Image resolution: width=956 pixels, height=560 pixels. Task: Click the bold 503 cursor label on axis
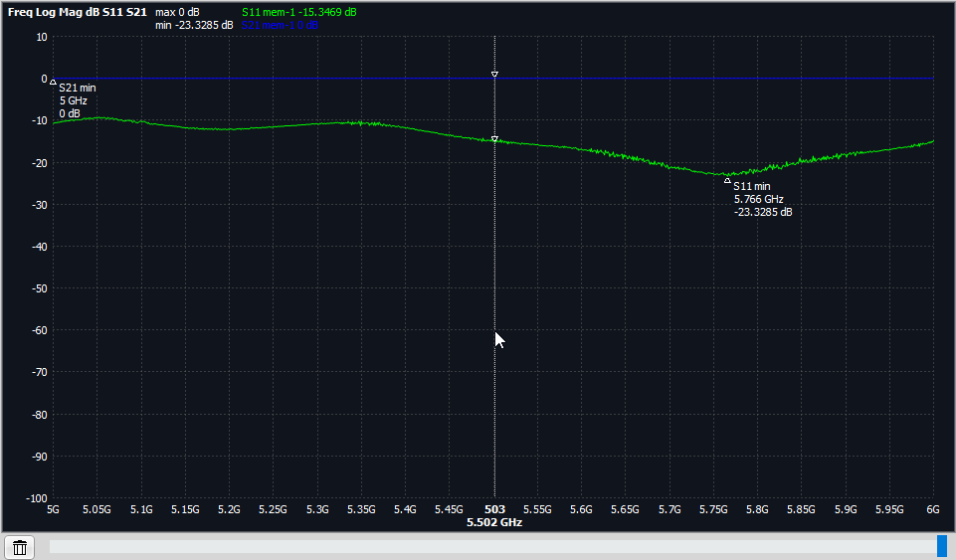pyautogui.click(x=494, y=508)
